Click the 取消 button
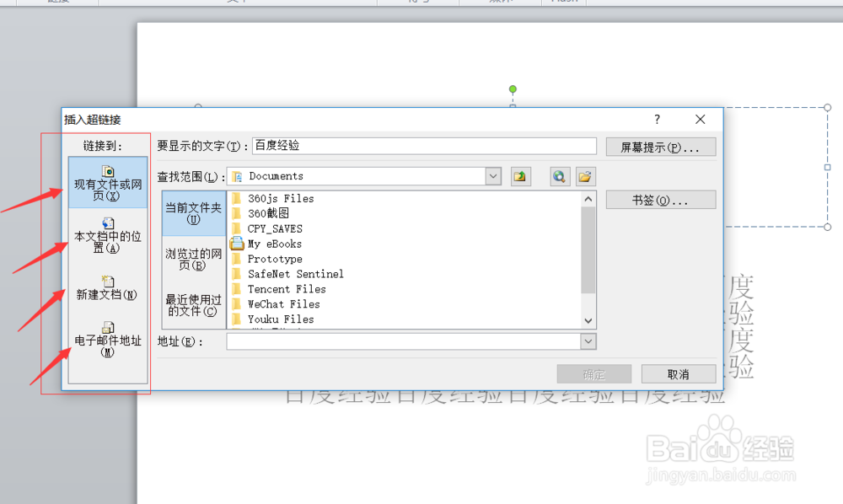This screenshot has height=504, width=843. 678,374
